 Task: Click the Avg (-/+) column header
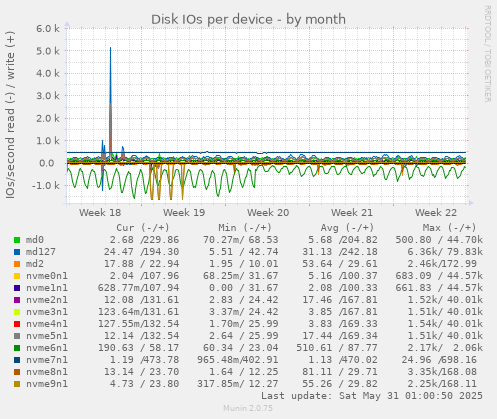347,228
